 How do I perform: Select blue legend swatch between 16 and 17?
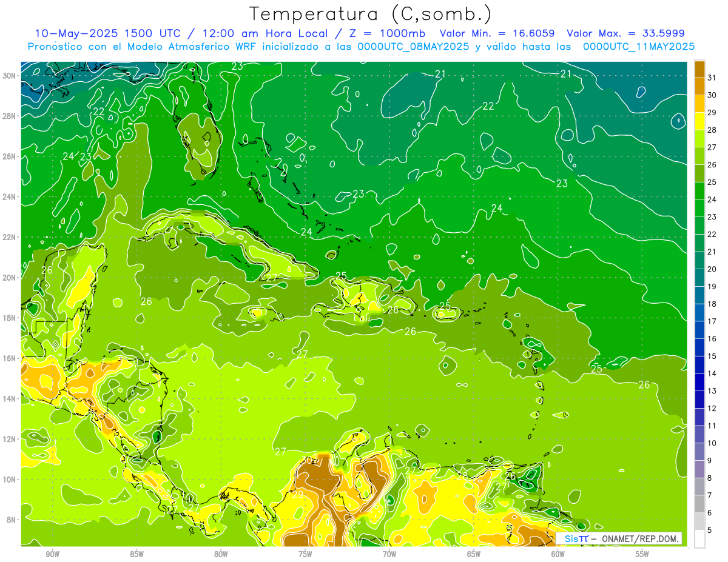click(x=699, y=330)
